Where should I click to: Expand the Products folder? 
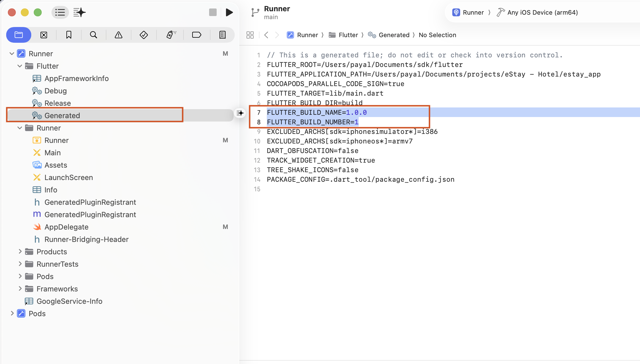tap(20, 251)
